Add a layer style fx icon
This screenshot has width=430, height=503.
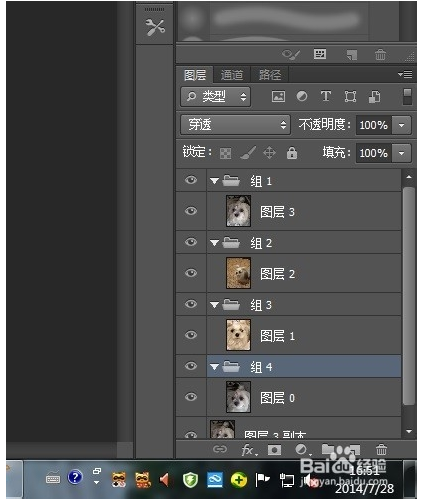point(249,450)
